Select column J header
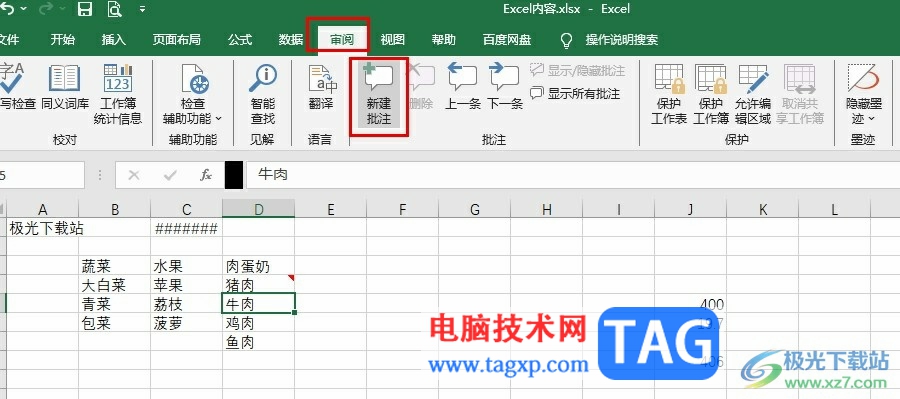Image resolution: width=900 pixels, height=399 pixels. click(x=690, y=210)
